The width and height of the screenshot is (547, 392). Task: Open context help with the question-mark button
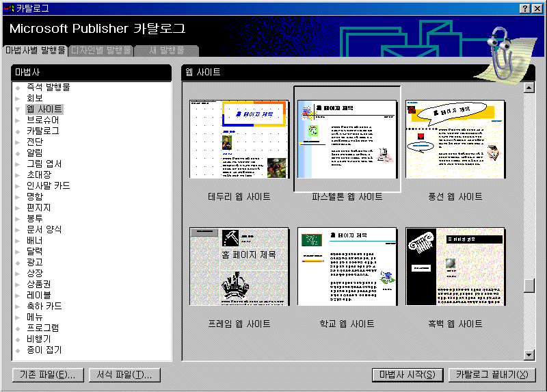pyautogui.click(x=524, y=9)
